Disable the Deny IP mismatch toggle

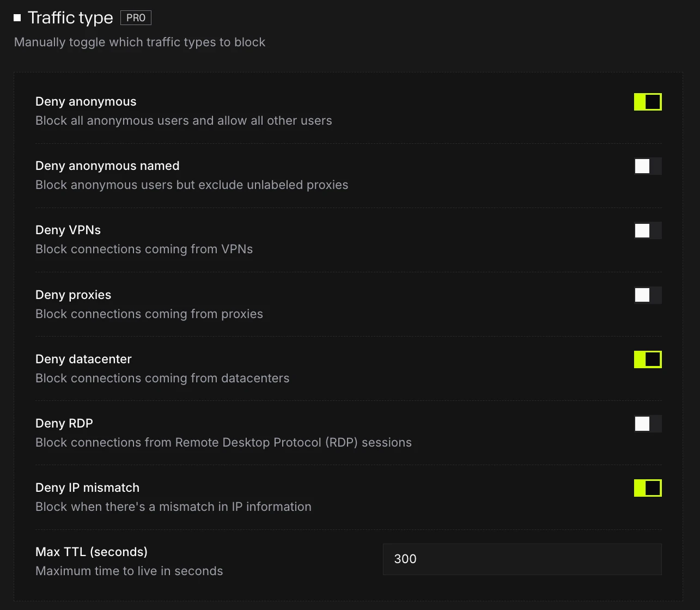(x=648, y=488)
